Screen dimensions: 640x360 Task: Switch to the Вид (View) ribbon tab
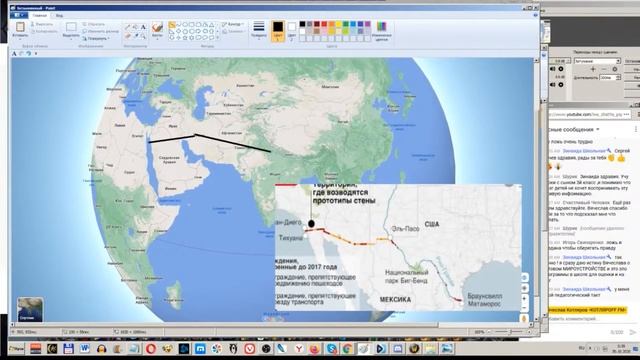pos(60,16)
